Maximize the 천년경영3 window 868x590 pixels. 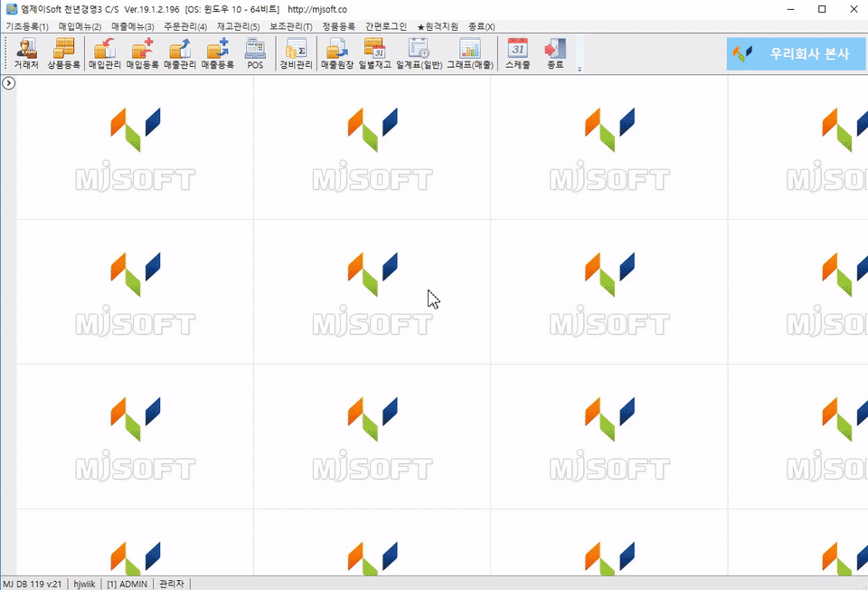click(x=822, y=9)
